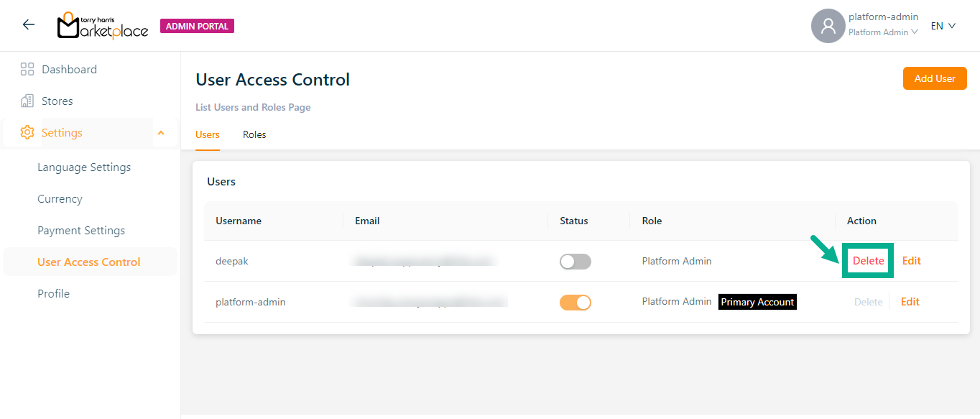Collapse the Settings menu chevron

tap(161, 133)
